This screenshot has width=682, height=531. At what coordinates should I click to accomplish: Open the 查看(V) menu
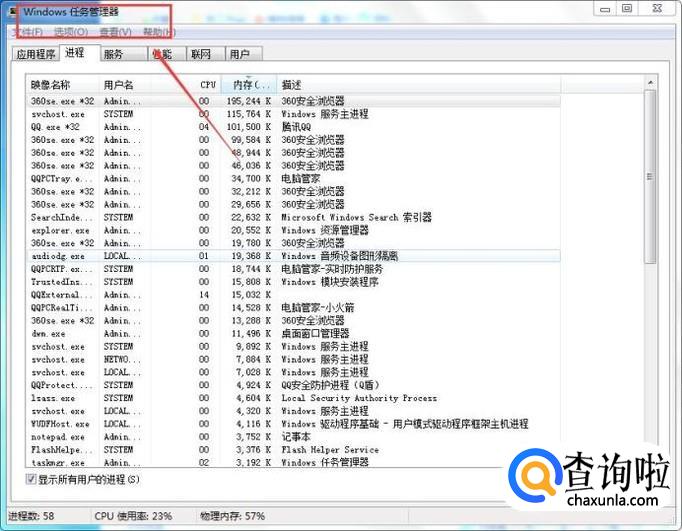pos(115,32)
